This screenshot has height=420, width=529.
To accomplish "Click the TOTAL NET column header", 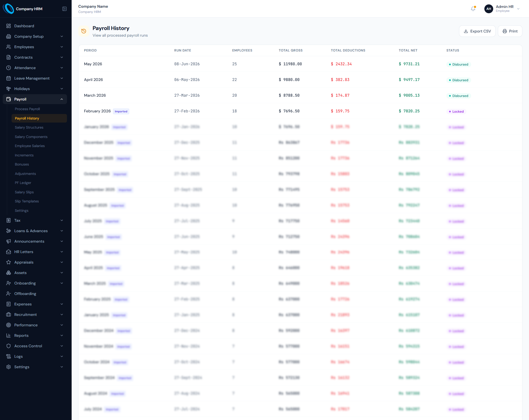I will pyautogui.click(x=408, y=50).
